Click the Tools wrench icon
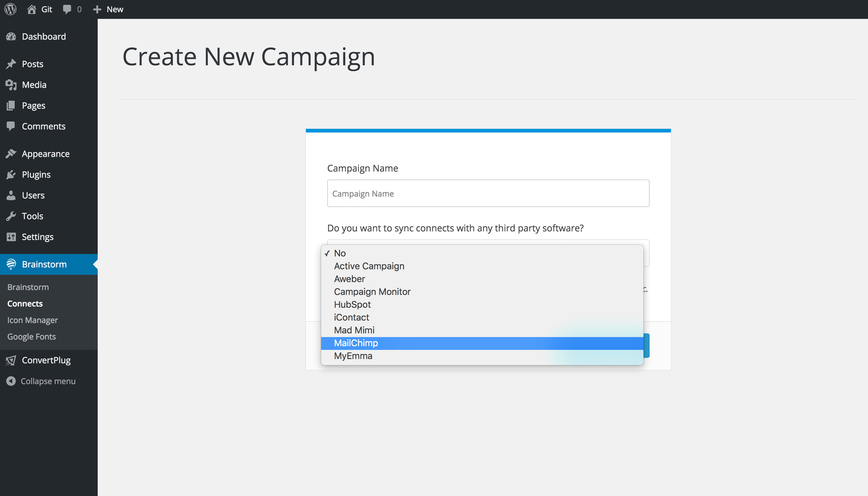Screen dimensions: 868x496 click(x=11, y=216)
